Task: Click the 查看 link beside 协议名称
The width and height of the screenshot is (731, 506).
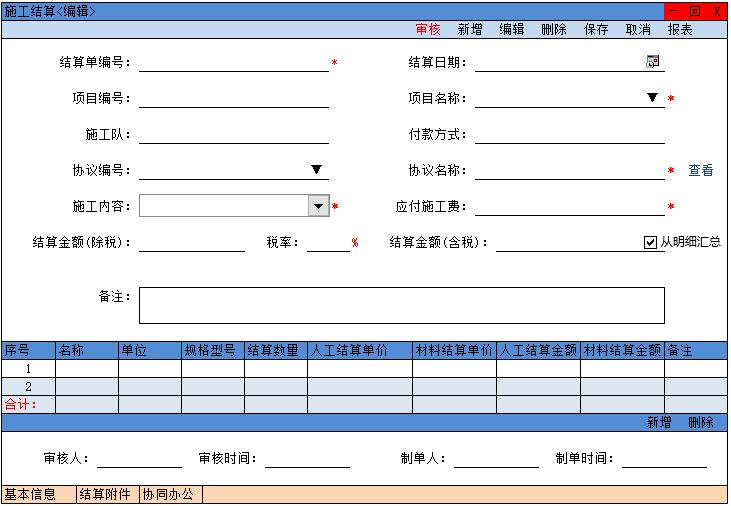Action: click(x=700, y=171)
